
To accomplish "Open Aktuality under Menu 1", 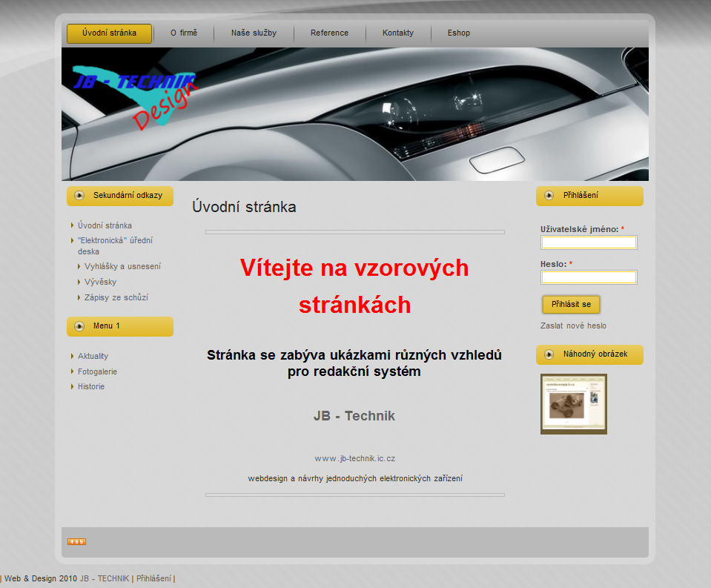I will tap(93, 357).
